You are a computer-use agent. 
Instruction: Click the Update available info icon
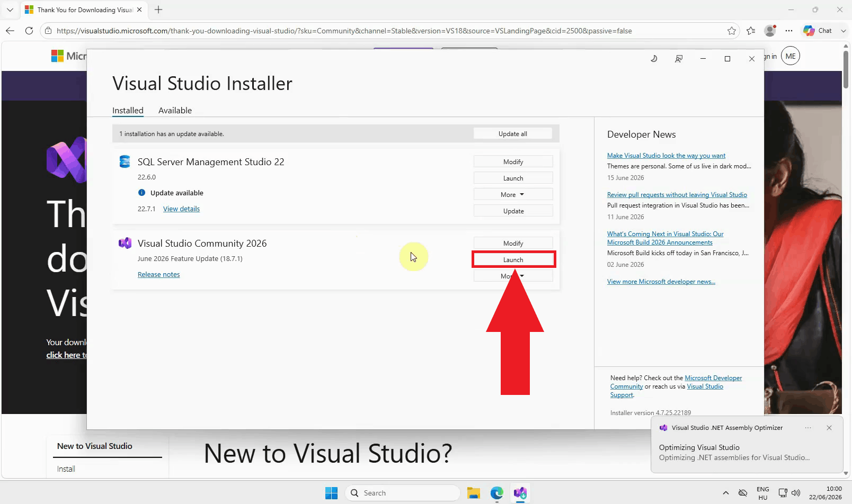click(x=141, y=193)
